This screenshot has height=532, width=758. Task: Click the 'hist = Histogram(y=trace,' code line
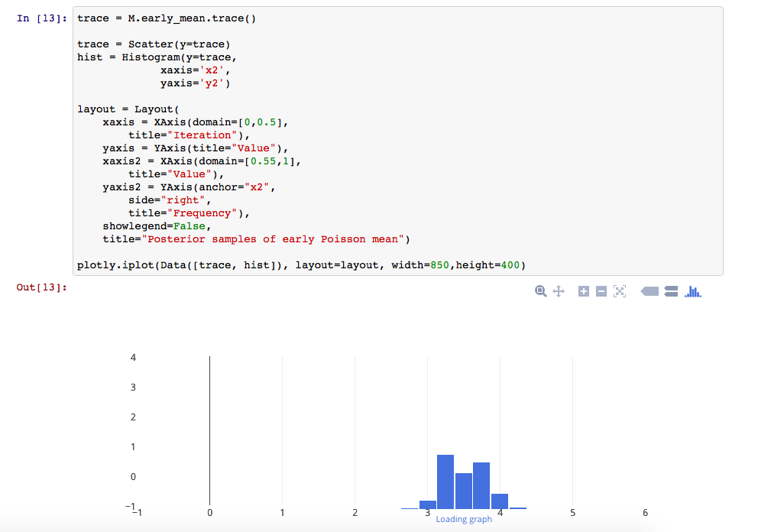[157, 57]
